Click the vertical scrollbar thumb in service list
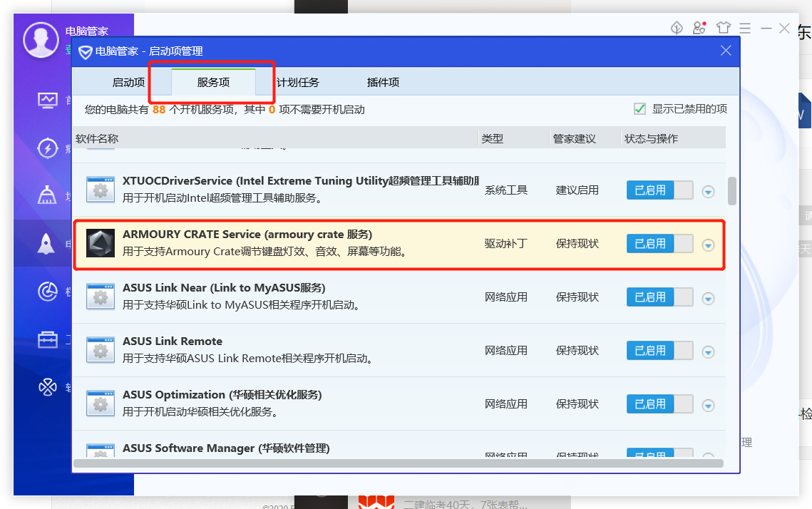Screen dimensions: 812x509 [732, 191]
